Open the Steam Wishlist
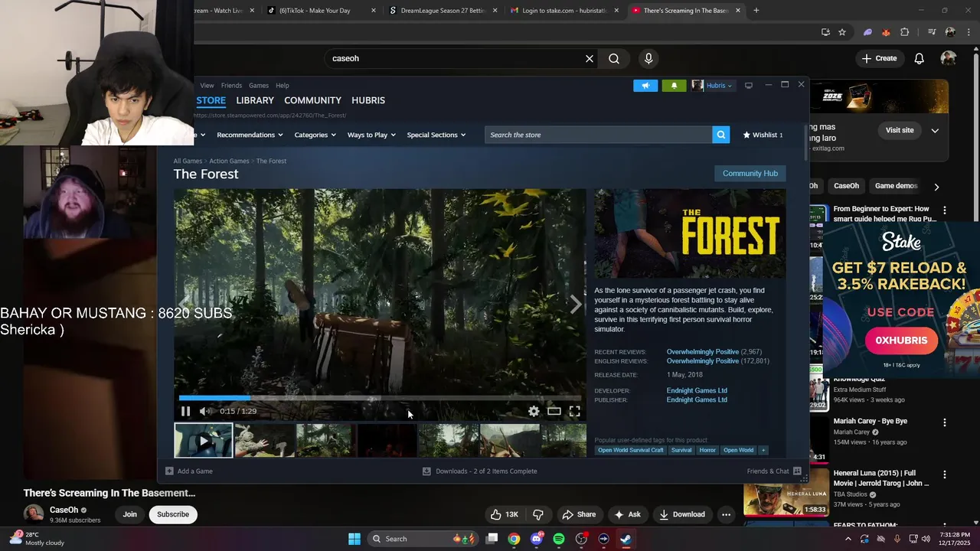Image resolution: width=980 pixels, height=551 pixels. (763, 135)
